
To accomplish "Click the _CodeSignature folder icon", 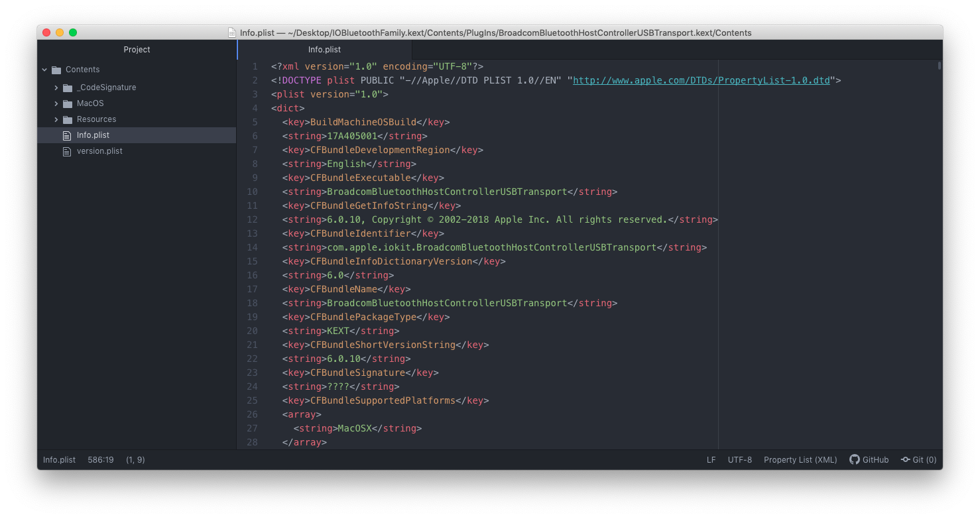I will 68,87.
